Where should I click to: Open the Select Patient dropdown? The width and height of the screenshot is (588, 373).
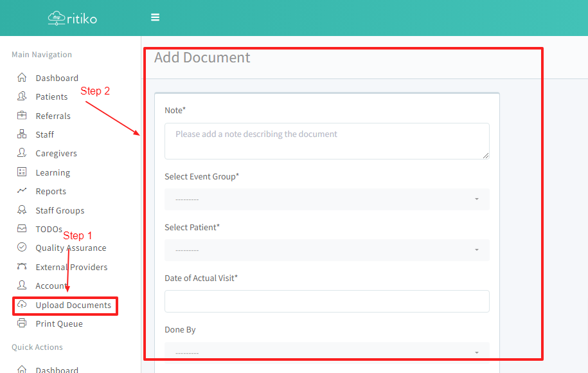pos(326,250)
